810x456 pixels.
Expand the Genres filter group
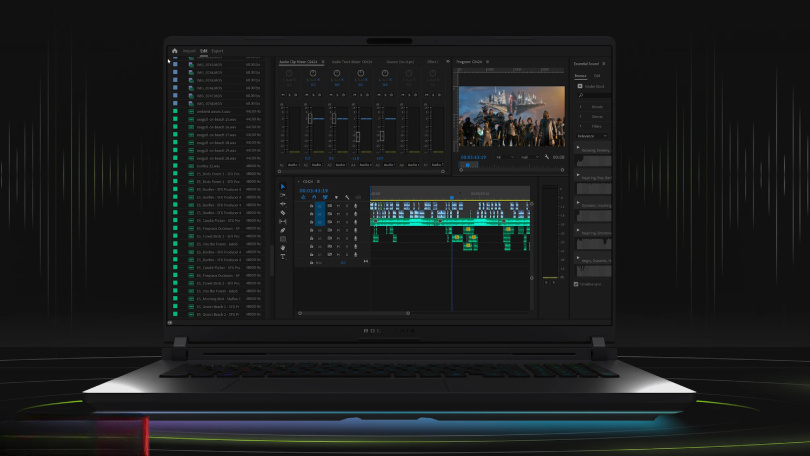pyautogui.click(x=580, y=116)
